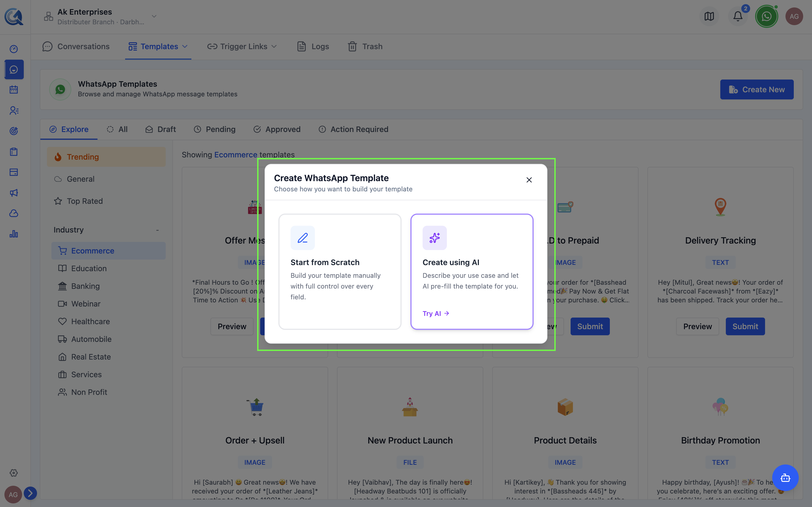Viewport: 812px width, 507px height.
Task: Open the target goals sidebar icon
Action: (x=14, y=131)
